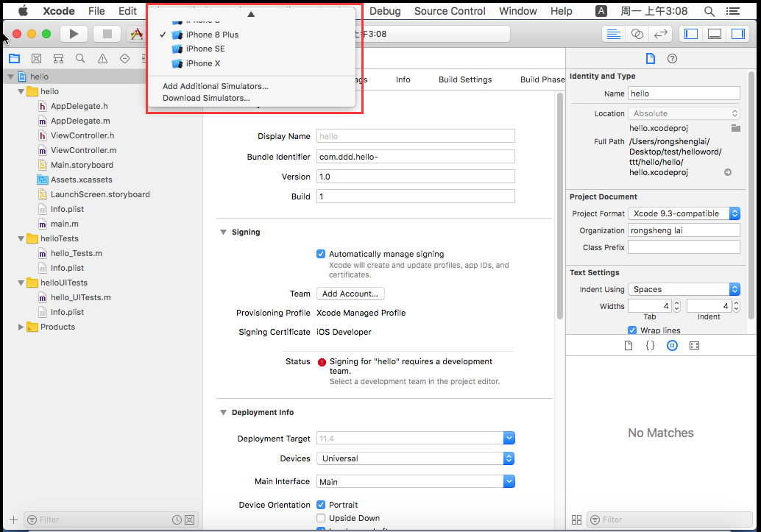Viewport: 761px width, 532px height.
Task: Open the Project Format Xcode 9.3-compatible dropdown
Action: pos(684,213)
